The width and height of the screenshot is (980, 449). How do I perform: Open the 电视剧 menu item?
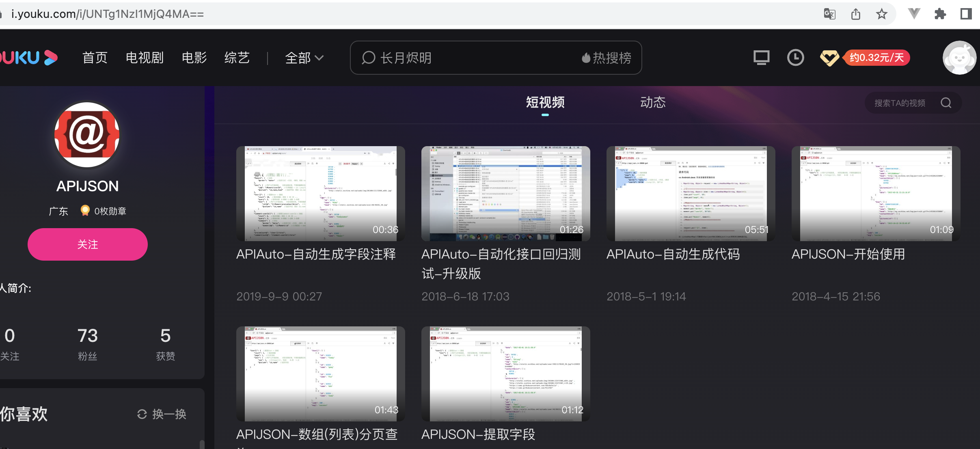145,58
